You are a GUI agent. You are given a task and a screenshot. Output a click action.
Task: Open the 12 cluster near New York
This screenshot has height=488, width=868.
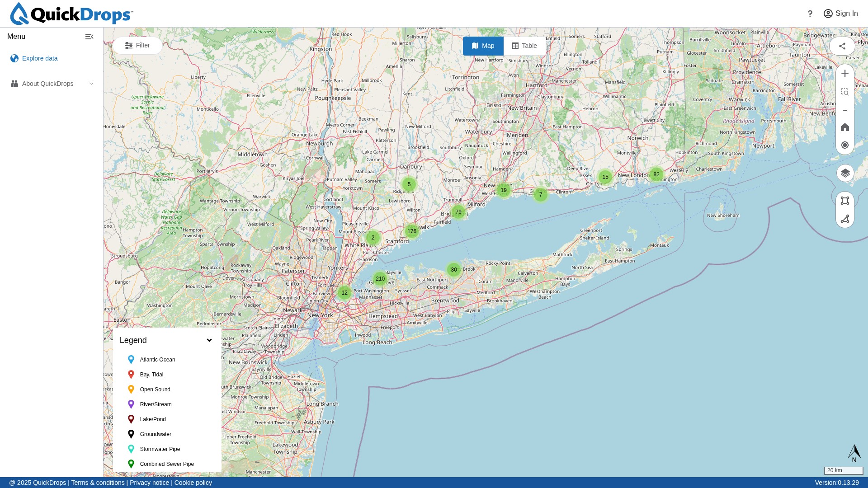(x=344, y=293)
